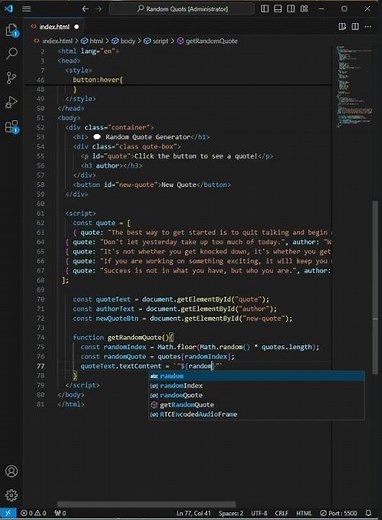The image size is (382, 520).
Task: Click the unsaved dot on index.html tab
Action: click(x=76, y=27)
